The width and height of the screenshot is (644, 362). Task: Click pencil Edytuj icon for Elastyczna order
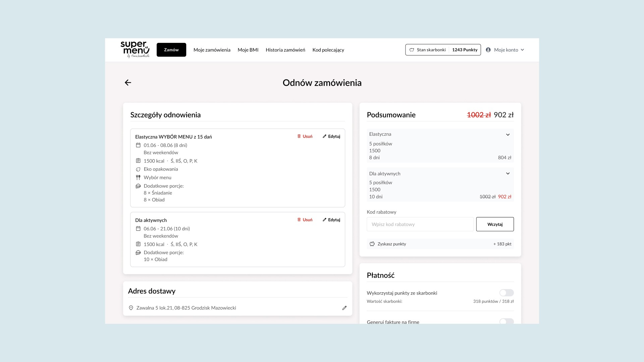pos(324,136)
